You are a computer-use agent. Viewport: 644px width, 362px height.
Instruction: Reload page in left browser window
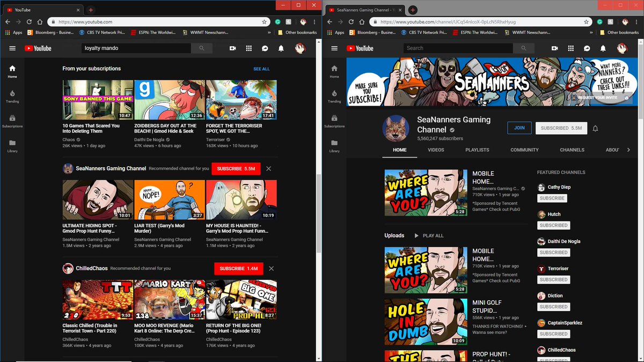coord(28,22)
